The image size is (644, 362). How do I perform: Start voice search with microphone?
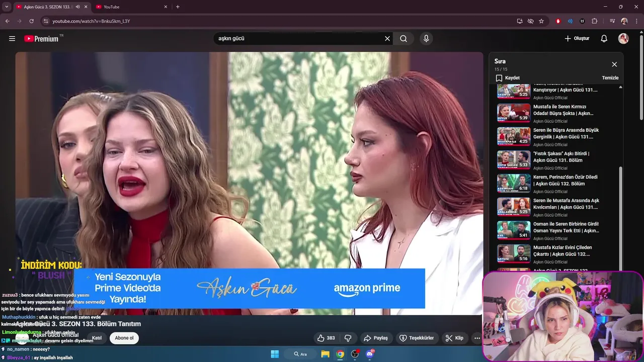(426, 38)
